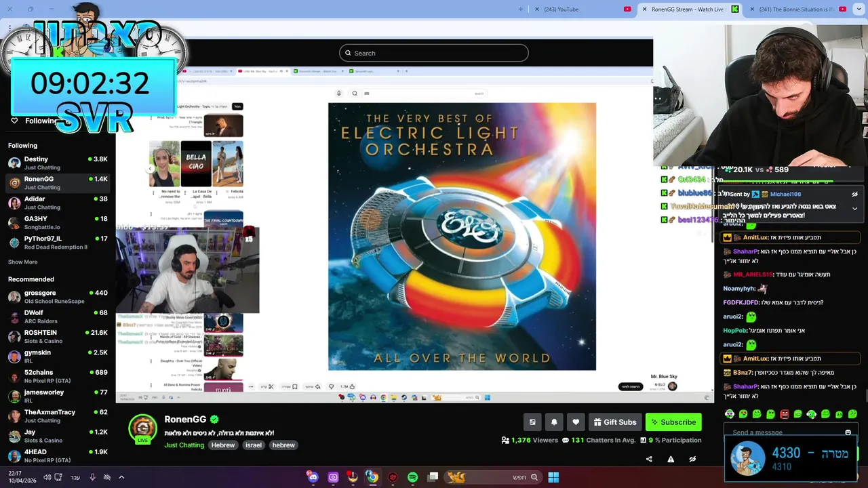
Task: Open the taskbar volume icon
Action: tap(47, 477)
